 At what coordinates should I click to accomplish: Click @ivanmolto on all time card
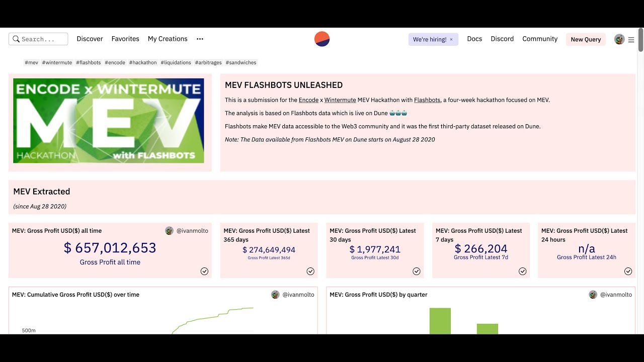point(192,231)
